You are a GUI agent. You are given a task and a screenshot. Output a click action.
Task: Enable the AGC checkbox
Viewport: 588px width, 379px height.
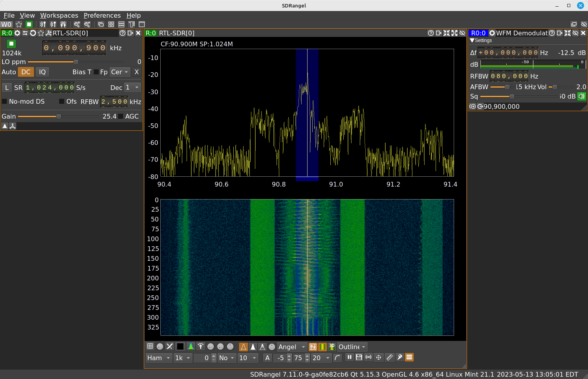pyautogui.click(x=121, y=116)
